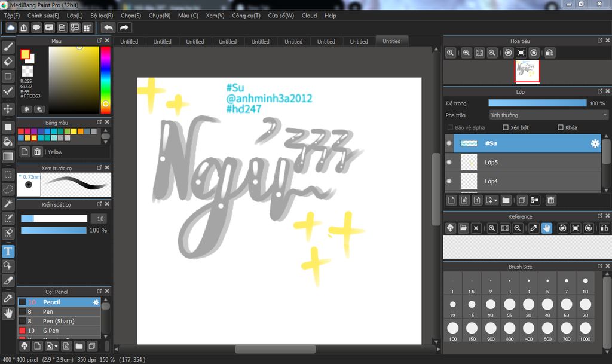This screenshot has height=364, width=612.
Task: Pick the Bucket fill tool
Action: pos(8,142)
